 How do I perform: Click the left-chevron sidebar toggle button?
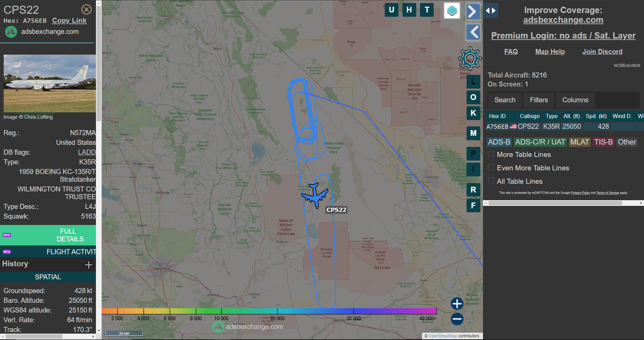click(x=474, y=32)
